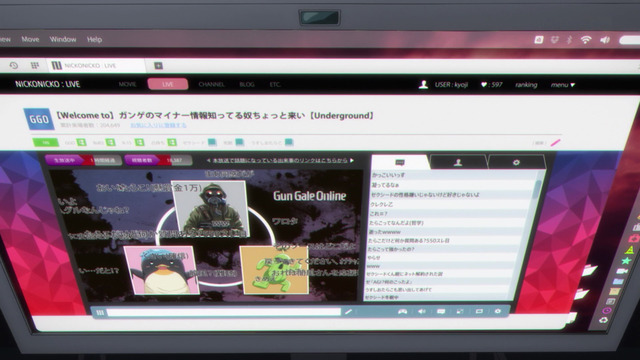This screenshot has width=640, height=360.
Task: Click the shield icon in the system tray
Action: pyautogui.click(x=554, y=40)
